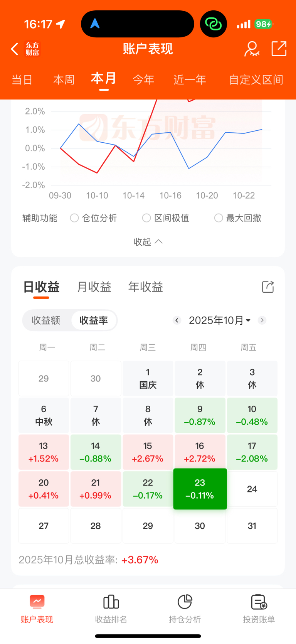The width and height of the screenshot is (296, 644).
Task: Enable 仓位分析 radio option
Action: (74, 218)
